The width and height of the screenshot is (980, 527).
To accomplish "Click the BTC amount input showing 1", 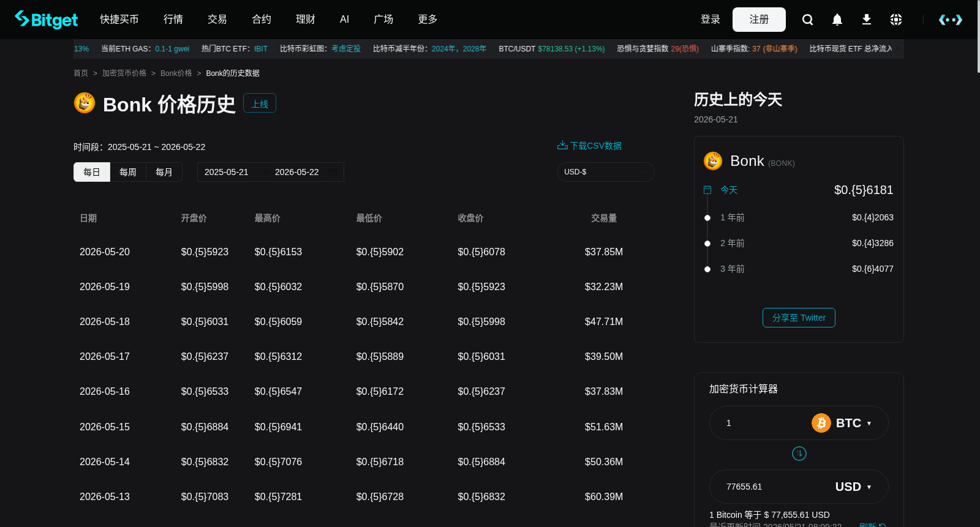I will point(763,423).
